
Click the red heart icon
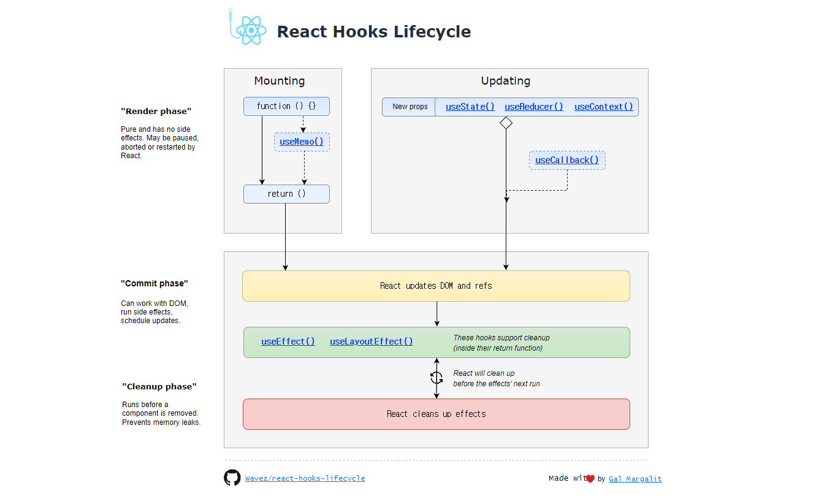(590, 479)
